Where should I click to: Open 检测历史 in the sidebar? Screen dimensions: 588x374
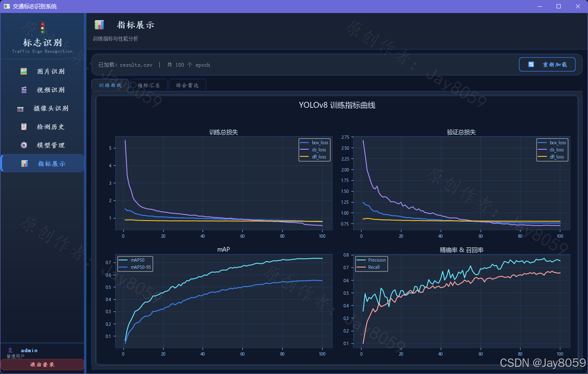click(x=42, y=127)
